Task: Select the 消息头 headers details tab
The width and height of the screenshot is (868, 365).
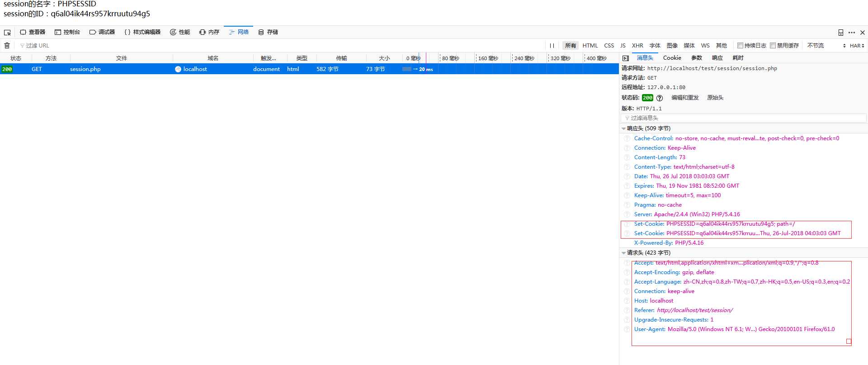Action: coord(645,58)
